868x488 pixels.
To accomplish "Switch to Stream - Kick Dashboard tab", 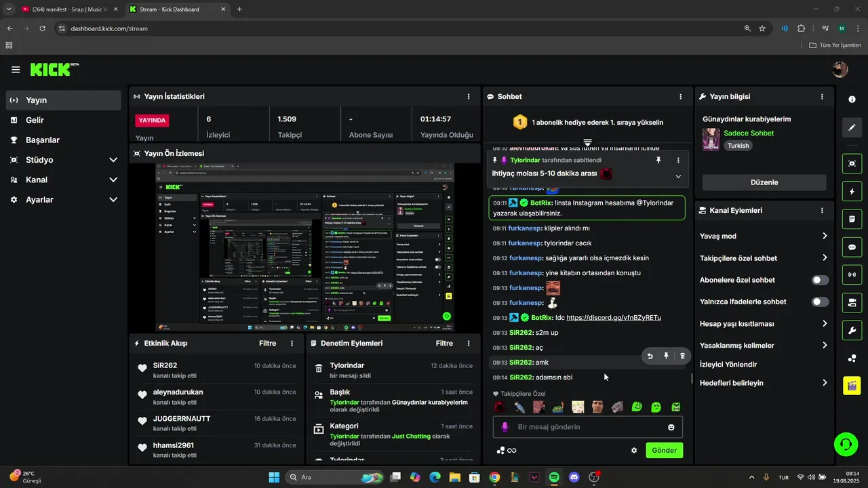I will click(x=176, y=9).
